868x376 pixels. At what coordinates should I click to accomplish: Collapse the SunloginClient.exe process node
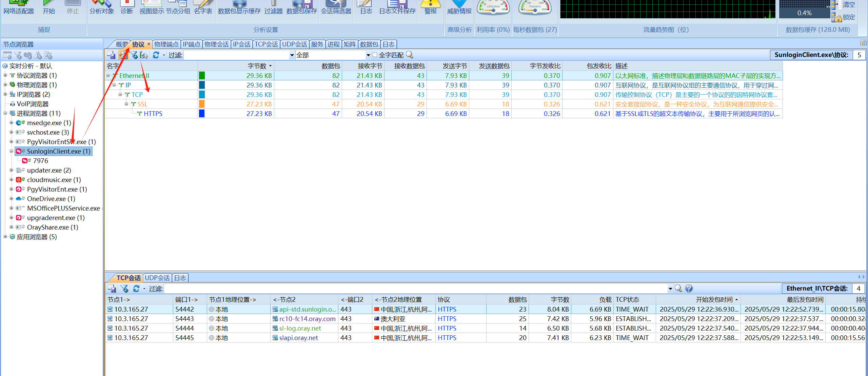point(11,151)
